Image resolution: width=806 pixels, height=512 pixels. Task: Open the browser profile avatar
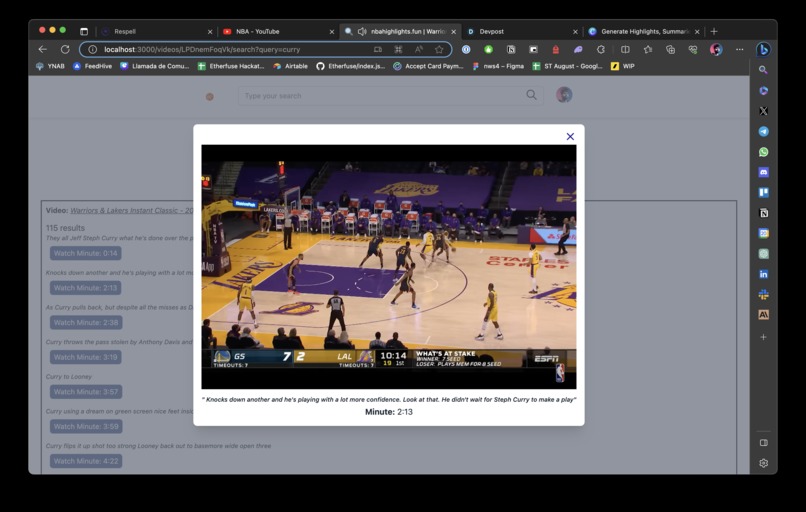(x=716, y=49)
